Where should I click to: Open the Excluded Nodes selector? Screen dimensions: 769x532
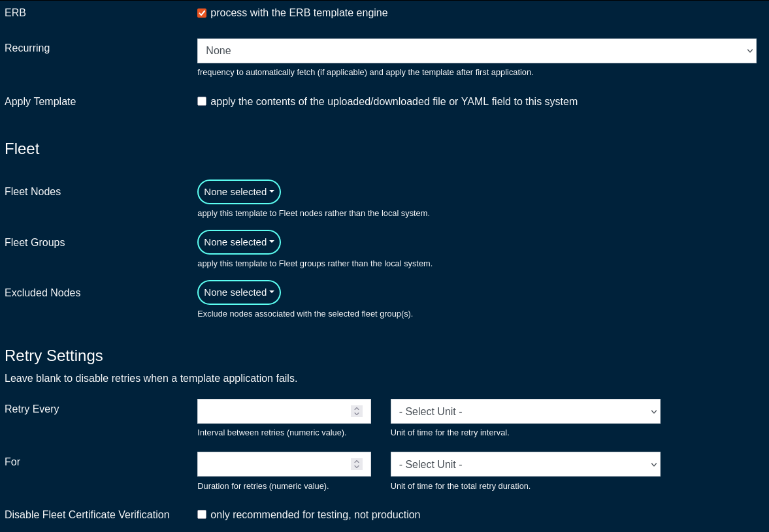[238, 292]
